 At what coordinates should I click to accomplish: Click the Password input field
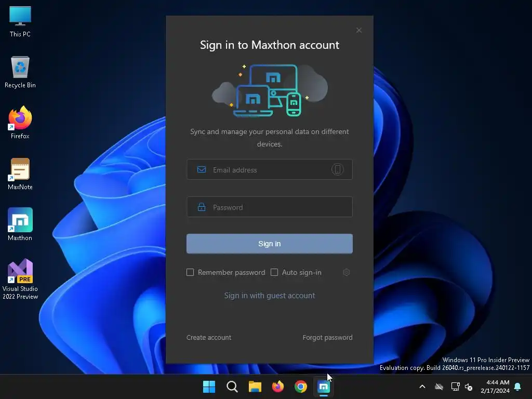click(x=270, y=207)
